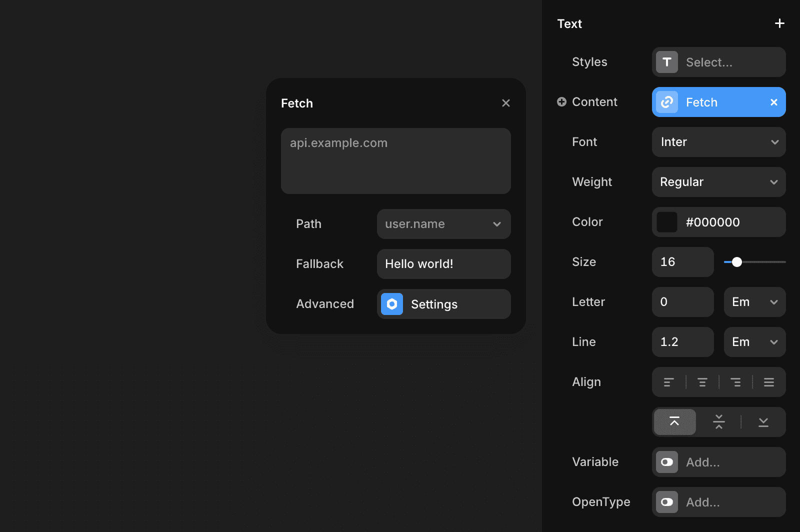The image size is (800, 532).
Task: Open the Regular weight dropdown
Action: click(718, 182)
